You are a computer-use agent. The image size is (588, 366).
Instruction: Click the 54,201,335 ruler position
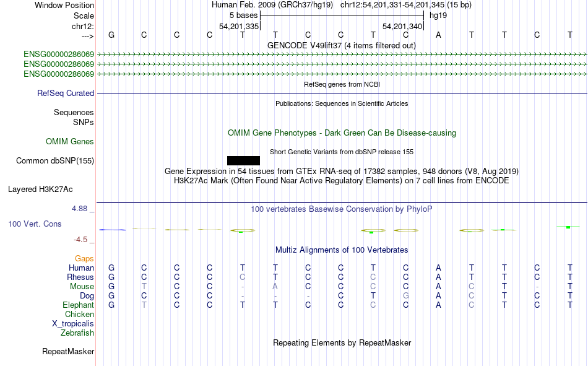(x=239, y=26)
